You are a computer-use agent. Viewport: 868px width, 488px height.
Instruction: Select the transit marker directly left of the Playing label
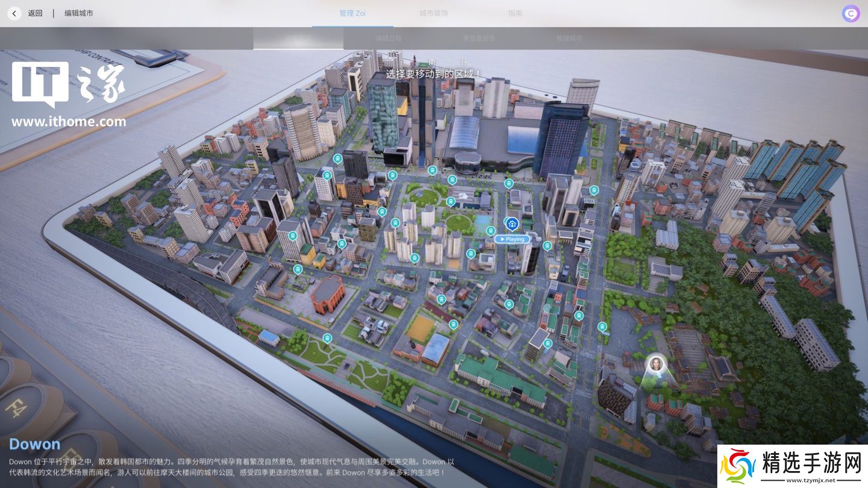pos(490,230)
